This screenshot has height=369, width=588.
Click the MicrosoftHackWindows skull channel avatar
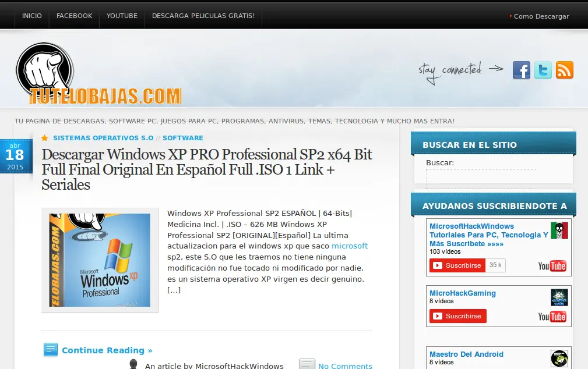point(559,230)
